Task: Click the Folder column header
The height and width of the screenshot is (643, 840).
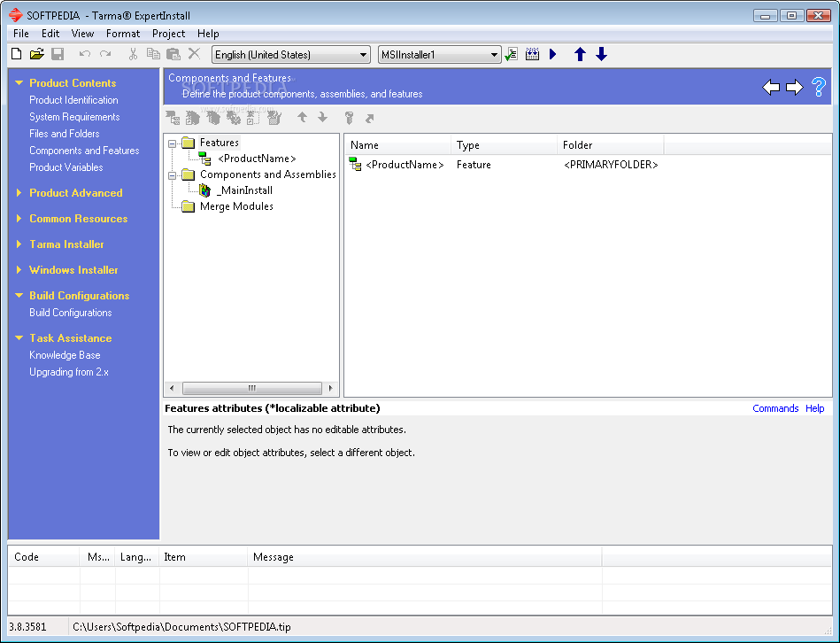Action: pyautogui.click(x=610, y=145)
